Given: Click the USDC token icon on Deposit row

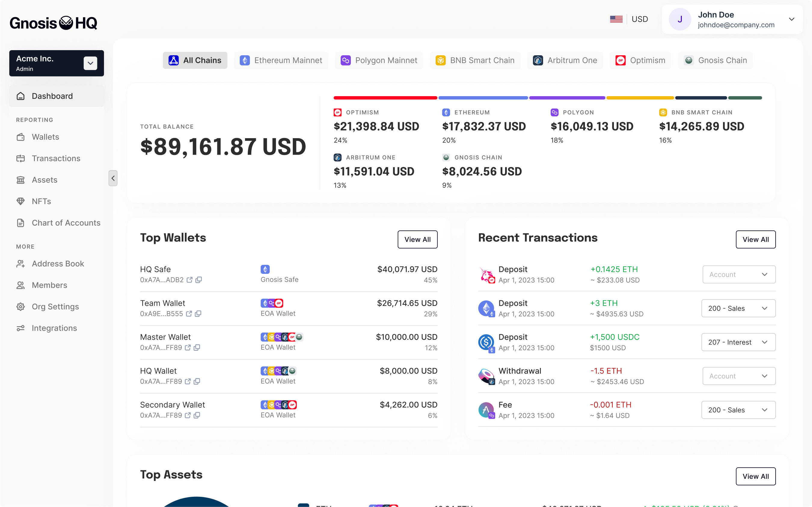Looking at the screenshot, I should click(x=486, y=343).
